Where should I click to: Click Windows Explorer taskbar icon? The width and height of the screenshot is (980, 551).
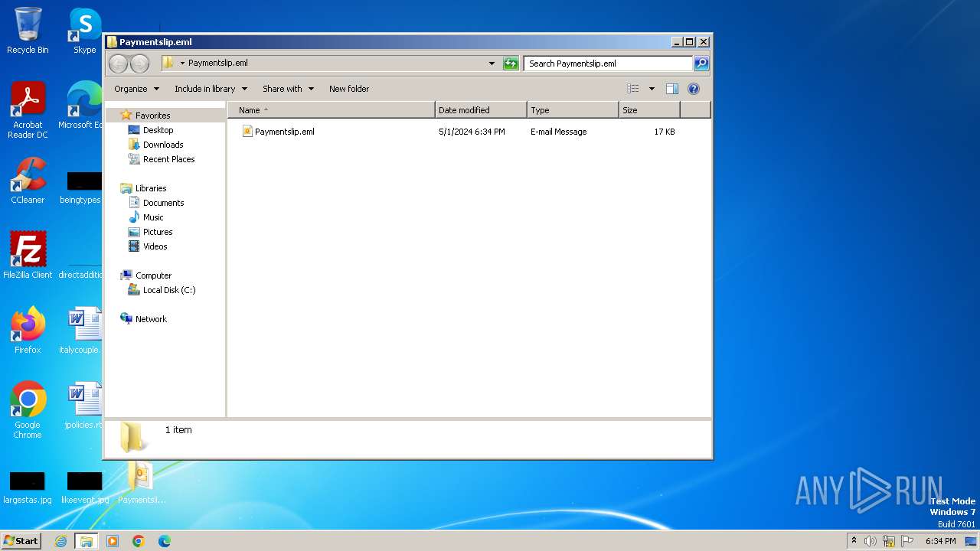[87, 541]
